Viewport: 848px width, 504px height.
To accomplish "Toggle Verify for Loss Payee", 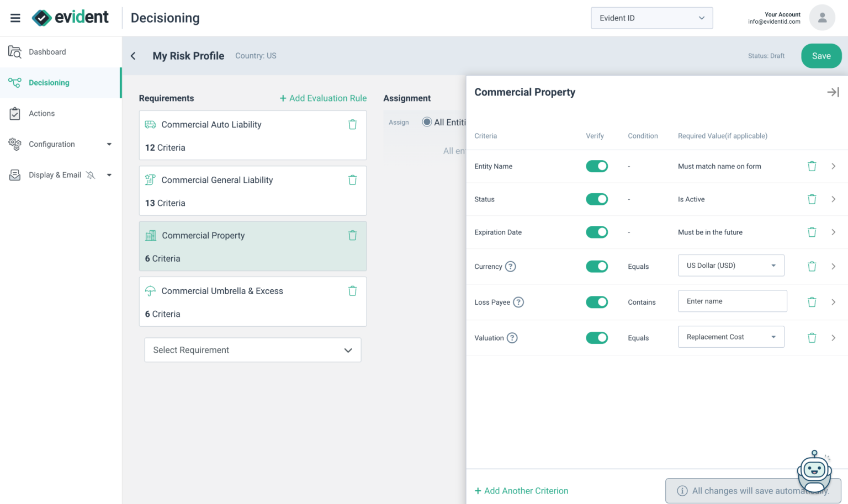I will click(x=597, y=302).
